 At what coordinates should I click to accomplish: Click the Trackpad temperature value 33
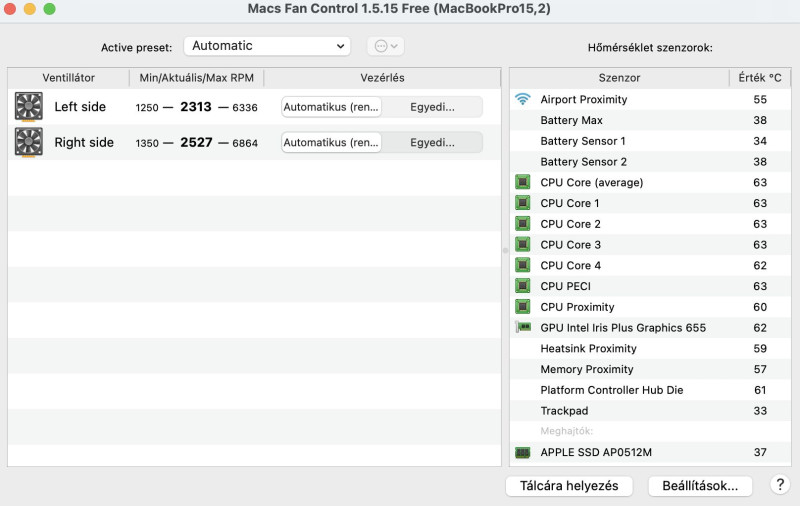760,411
